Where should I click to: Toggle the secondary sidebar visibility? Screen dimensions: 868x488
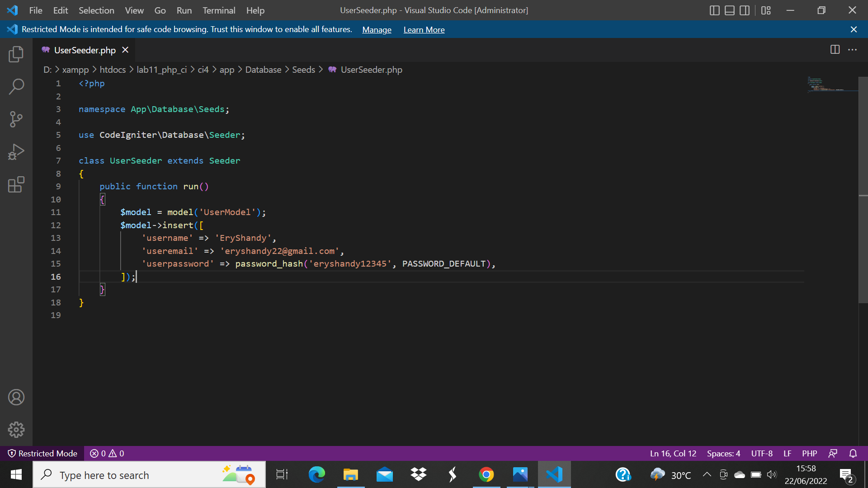point(745,10)
